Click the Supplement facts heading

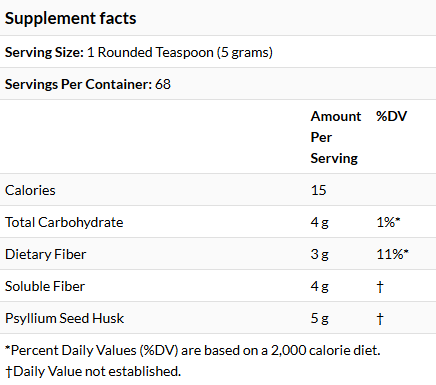click(x=70, y=18)
